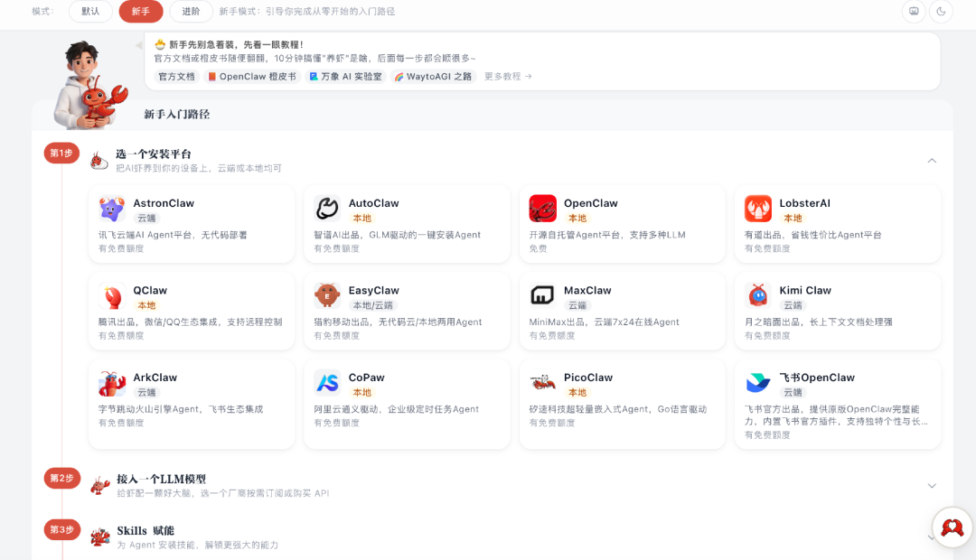The width and height of the screenshot is (976, 560).
Task: Switch mode to 进阶
Action: 191,12
